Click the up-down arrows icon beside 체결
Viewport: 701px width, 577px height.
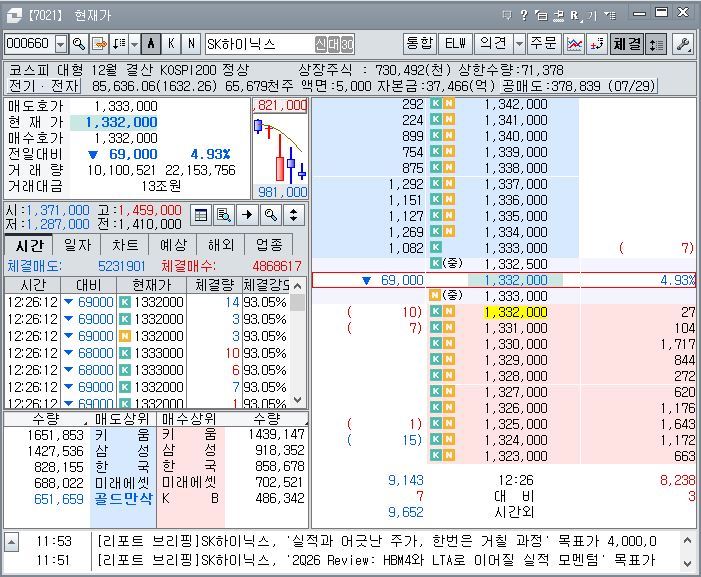pos(656,44)
